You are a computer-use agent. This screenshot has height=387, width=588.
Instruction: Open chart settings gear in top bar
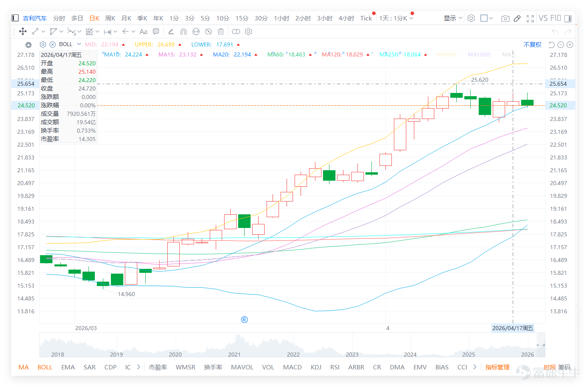tap(471, 18)
